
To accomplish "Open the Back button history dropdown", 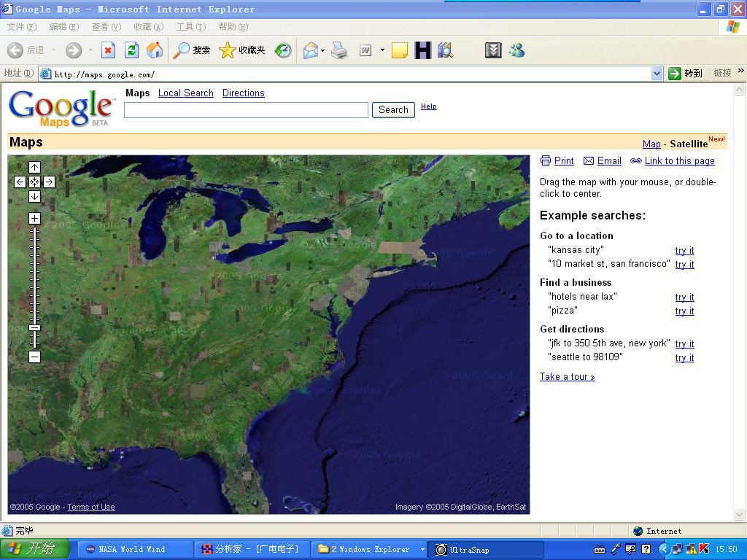I will click(53, 50).
